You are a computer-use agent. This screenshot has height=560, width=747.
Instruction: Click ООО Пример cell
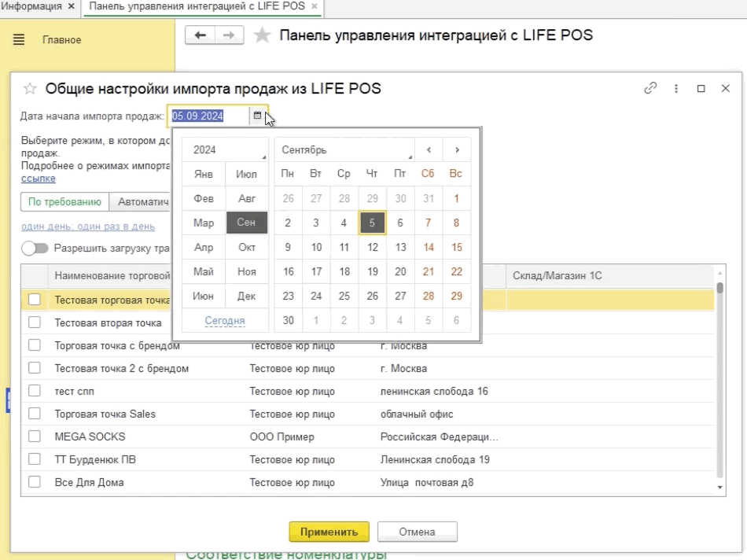(282, 437)
